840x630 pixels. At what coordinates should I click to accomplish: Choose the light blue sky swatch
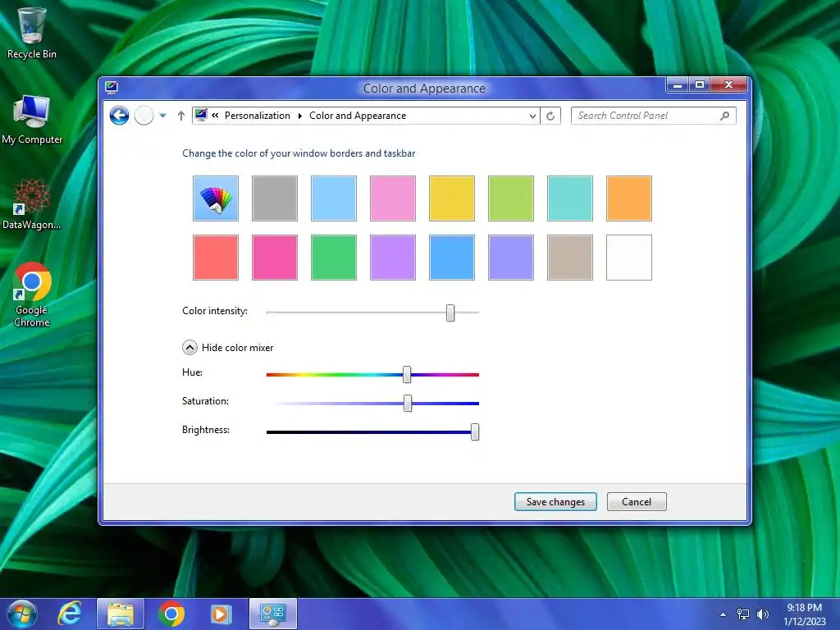(334, 199)
